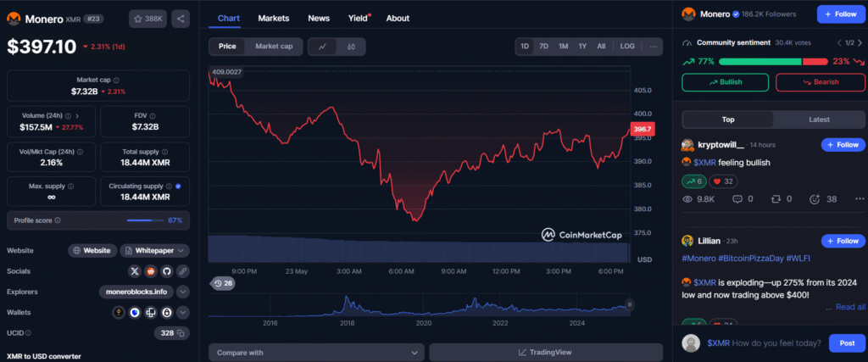Expand the Whitepaper dropdown
This screenshot has height=362, width=868.
point(154,251)
